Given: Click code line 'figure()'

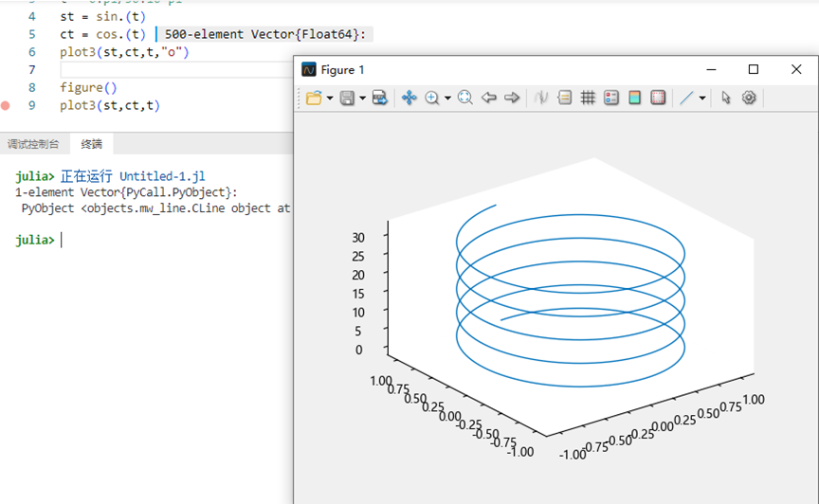Looking at the screenshot, I should click(88, 88).
